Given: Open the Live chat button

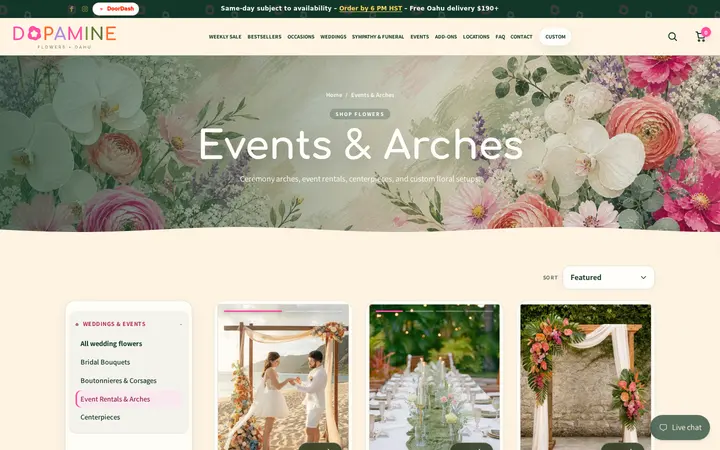Looking at the screenshot, I should [680, 428].
